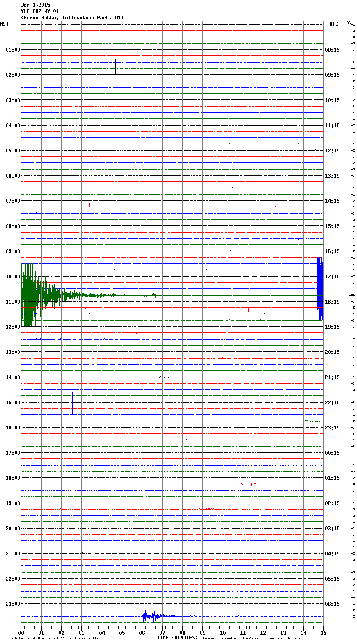This screenshot has height=644, width=357.
Task: Select the 10:00 MST time label
Action: tap(13, 277)
